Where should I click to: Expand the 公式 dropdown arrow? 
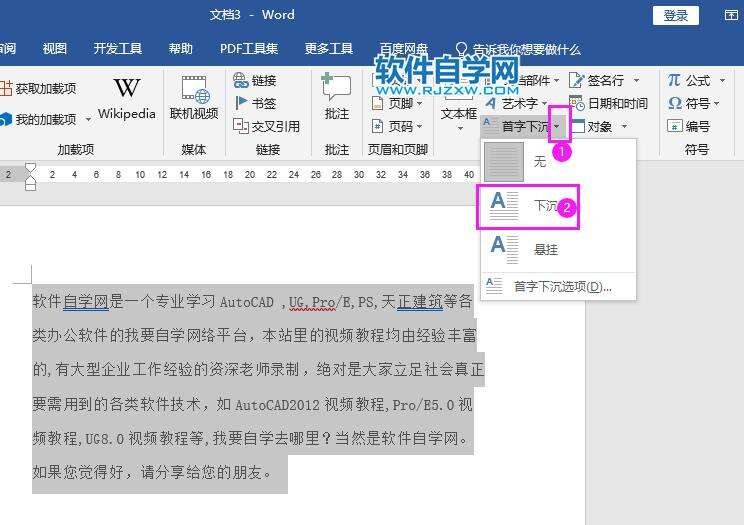(x=722, y=80)
